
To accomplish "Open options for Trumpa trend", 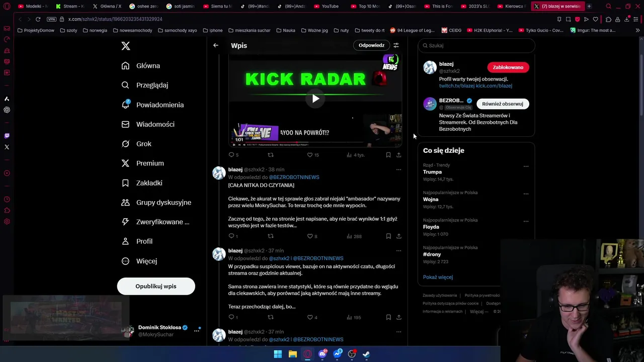I will (x=526, y=166).
